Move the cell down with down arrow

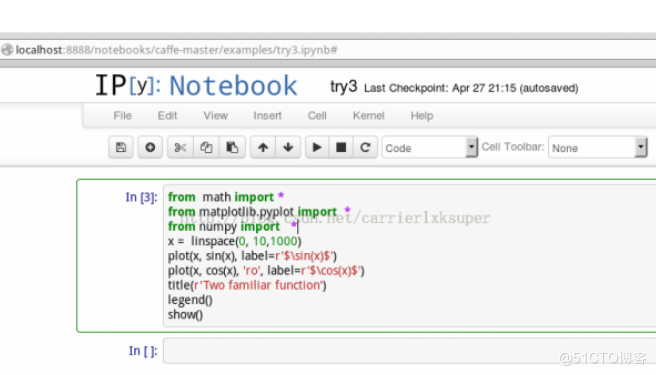click(288, 147)
